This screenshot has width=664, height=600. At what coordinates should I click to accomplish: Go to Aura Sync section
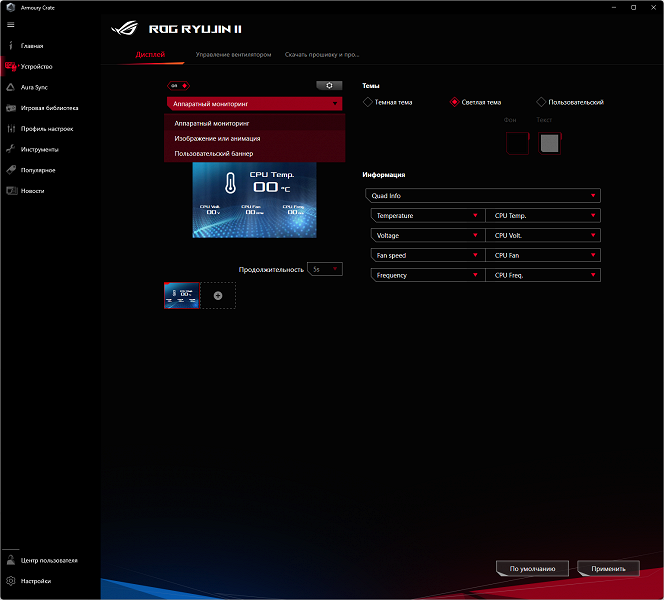tap(34, 87)
